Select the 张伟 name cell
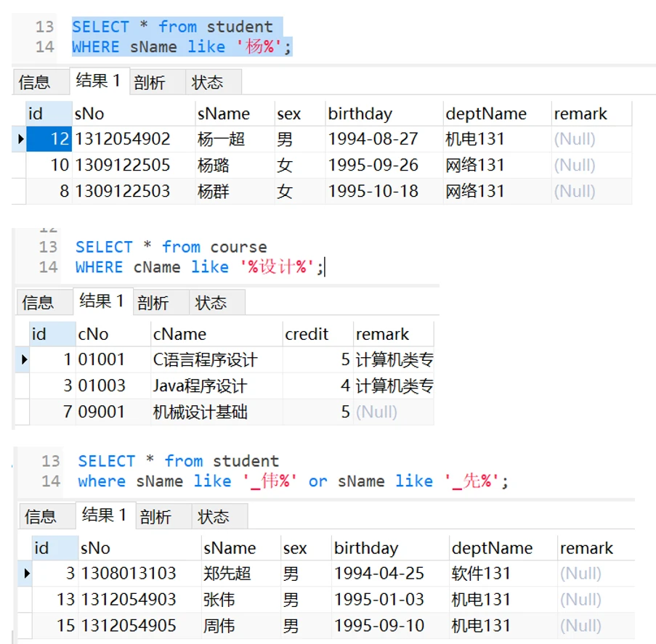This screenshot has width=656, height=644. 219,600
